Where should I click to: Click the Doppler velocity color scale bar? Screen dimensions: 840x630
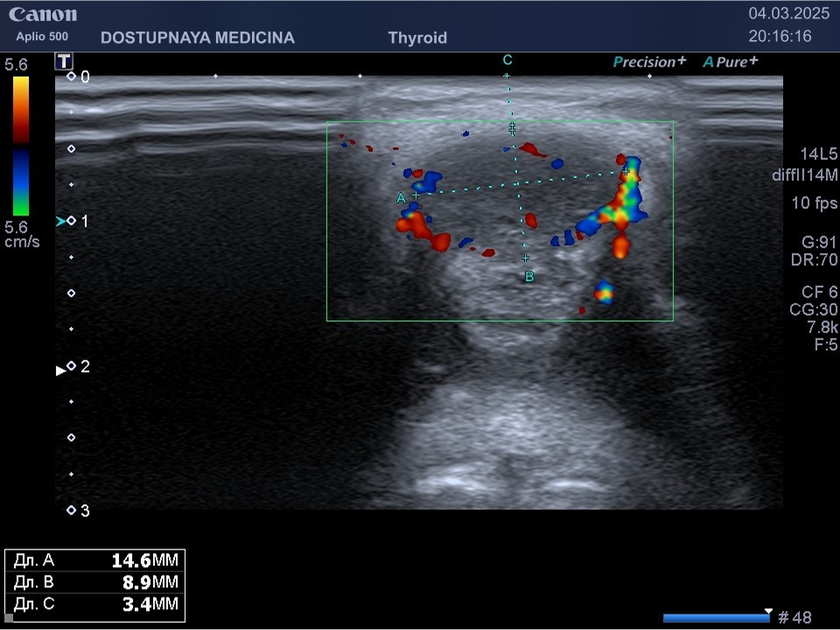(21, 146)
